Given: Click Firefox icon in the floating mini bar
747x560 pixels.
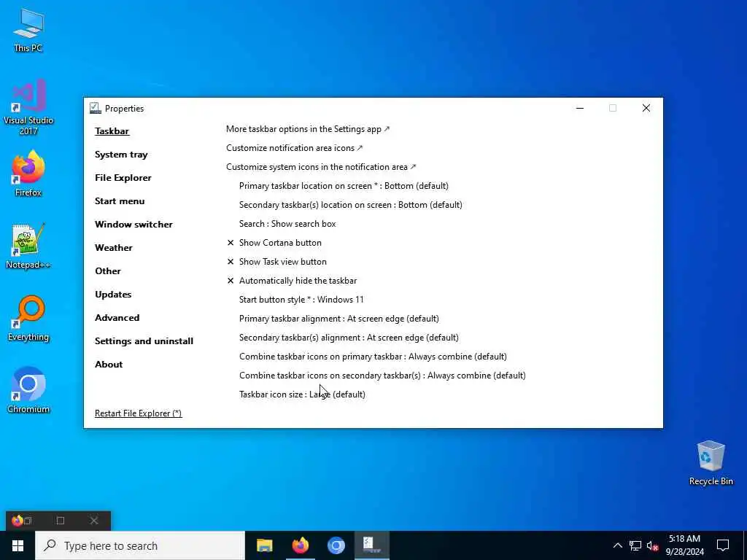Looking at the screenshot, I should (x=18, y=521).
